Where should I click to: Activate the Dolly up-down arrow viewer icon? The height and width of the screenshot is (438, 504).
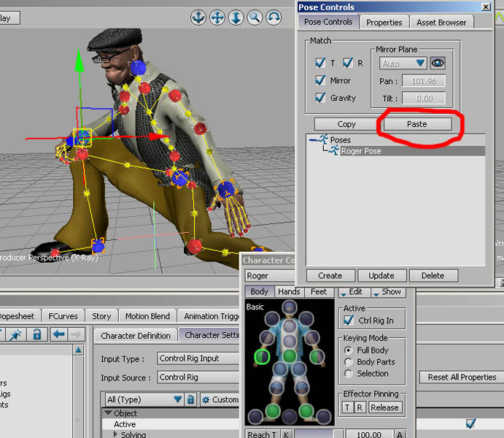tap(236, 18)
